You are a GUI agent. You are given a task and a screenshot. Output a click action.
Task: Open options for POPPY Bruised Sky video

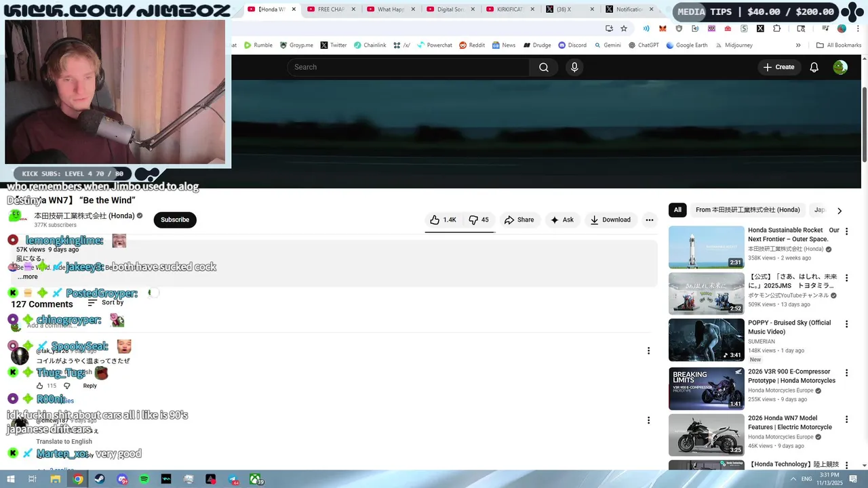tap(846, 324)
